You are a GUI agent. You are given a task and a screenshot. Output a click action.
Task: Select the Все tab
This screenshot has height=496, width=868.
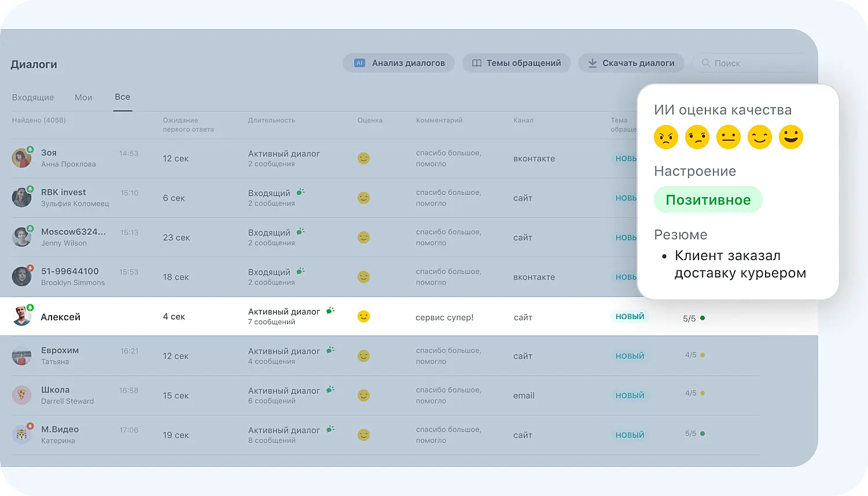click(x=122, y=97)
